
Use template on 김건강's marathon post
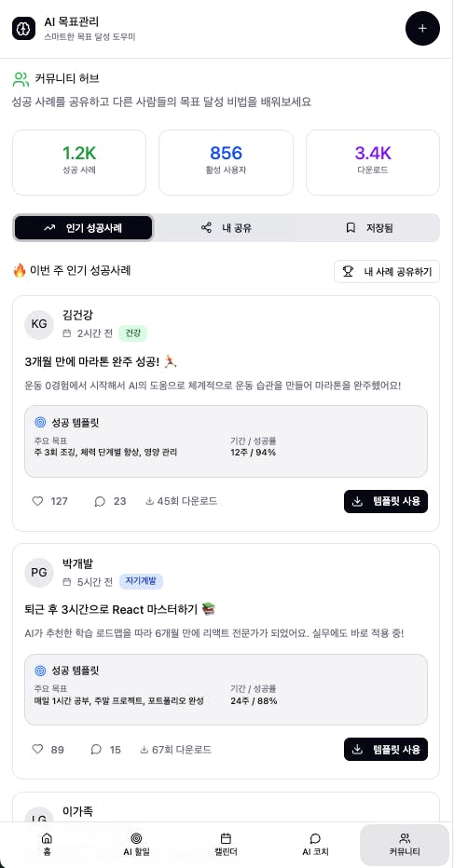[x=386, y=502]
